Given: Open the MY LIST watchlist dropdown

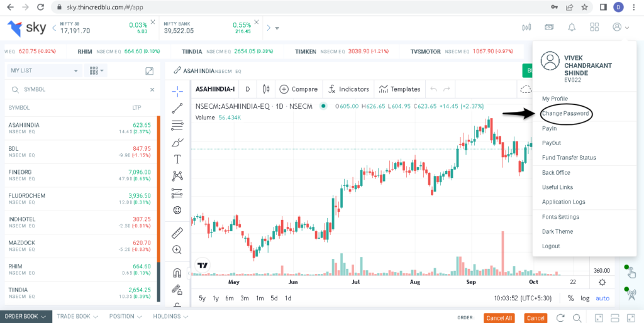Looking at the screenshot, I should coord(45,70).
